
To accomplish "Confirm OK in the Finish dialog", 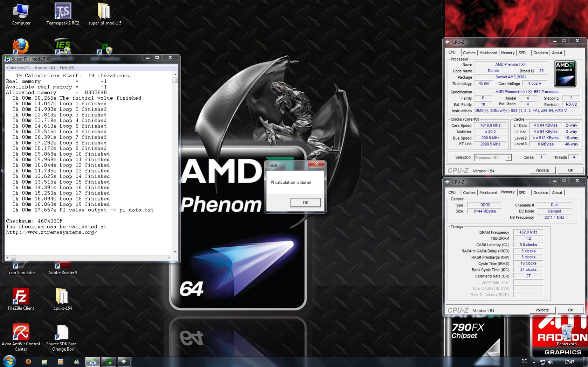I will pyautogui.click(x=305, y=203).
